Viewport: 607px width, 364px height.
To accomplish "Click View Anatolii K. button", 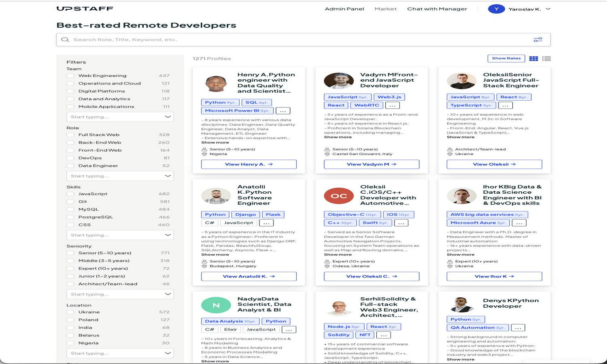I will click(x=249, y=277).
